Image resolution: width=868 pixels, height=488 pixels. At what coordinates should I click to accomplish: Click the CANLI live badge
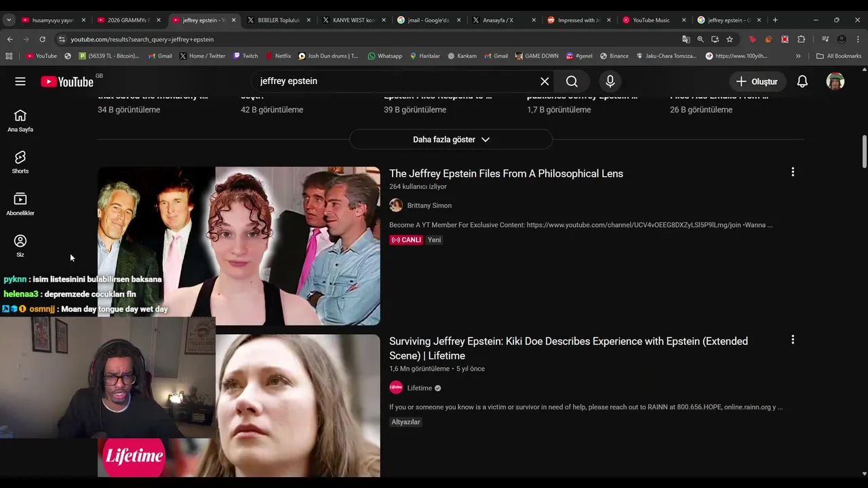(406, 240)
